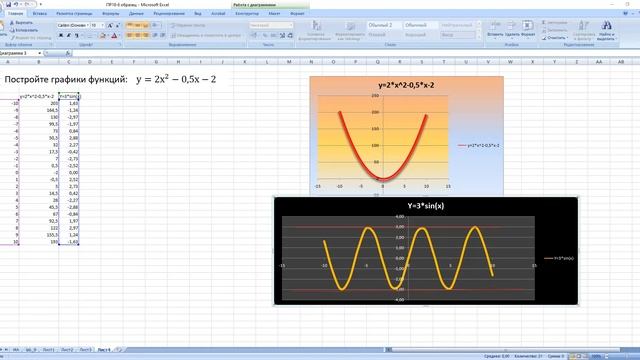
Task: Toggle middle vertical alignment
Action: (x=138, y=25)
